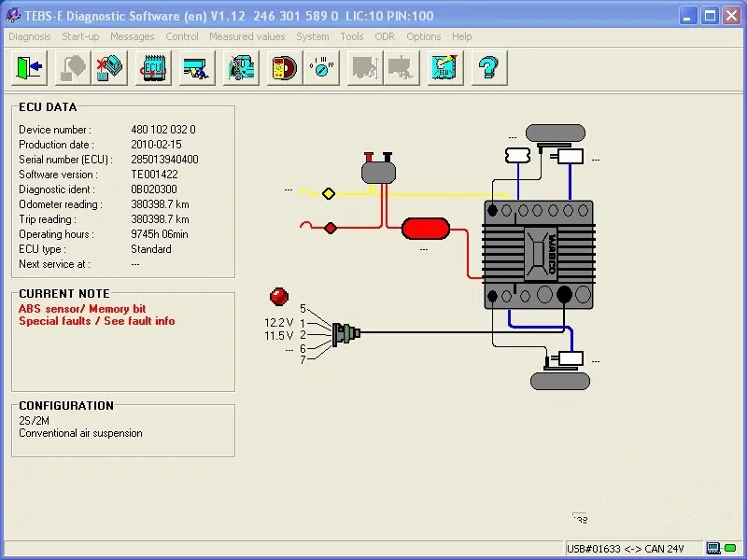Open the Tools menu
This screenshot has height=560, width=747.
[352, 36]
